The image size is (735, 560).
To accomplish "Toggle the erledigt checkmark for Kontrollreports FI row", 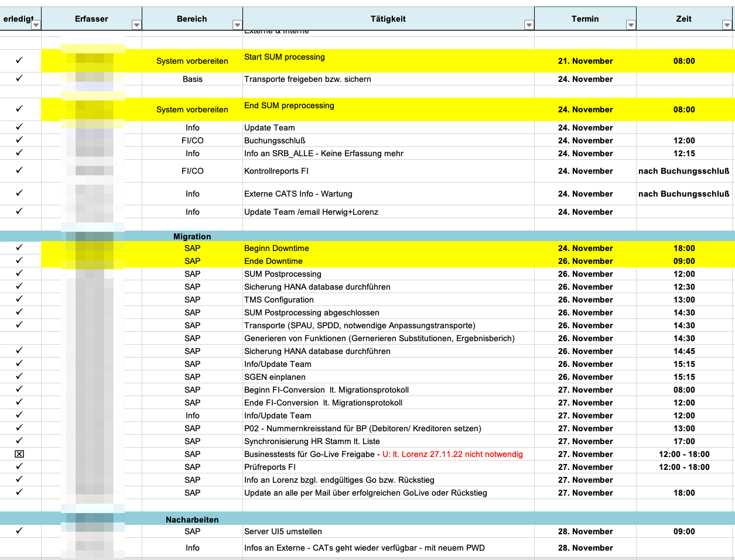I will pos(19,170).
